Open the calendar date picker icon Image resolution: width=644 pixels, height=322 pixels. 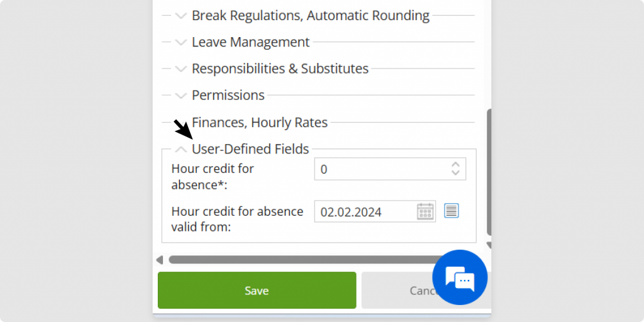pyautogui.click(x=426, y=211)
